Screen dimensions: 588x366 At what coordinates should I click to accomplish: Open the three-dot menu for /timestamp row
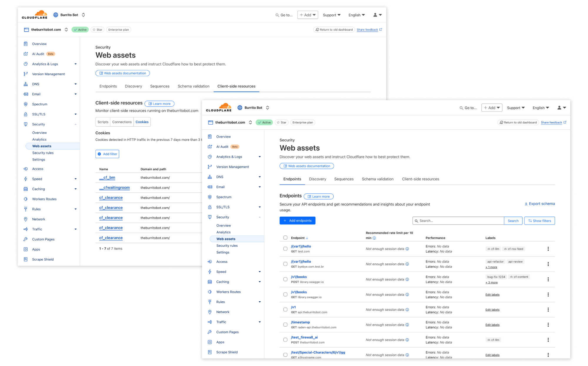coord(548,325)
